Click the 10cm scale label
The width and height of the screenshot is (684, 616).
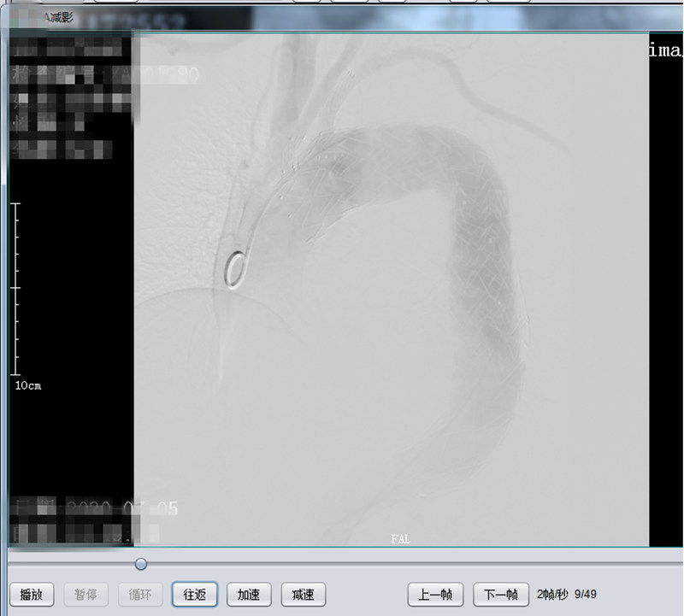point(27,386)
